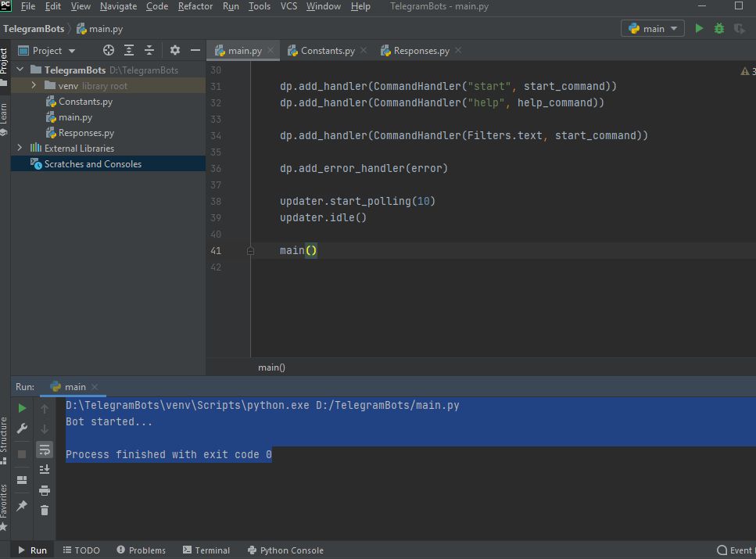Click the locate/select opened file crosshair icon
The height and width of the screenshot is (559, 756).
click(x=109, y=50)
